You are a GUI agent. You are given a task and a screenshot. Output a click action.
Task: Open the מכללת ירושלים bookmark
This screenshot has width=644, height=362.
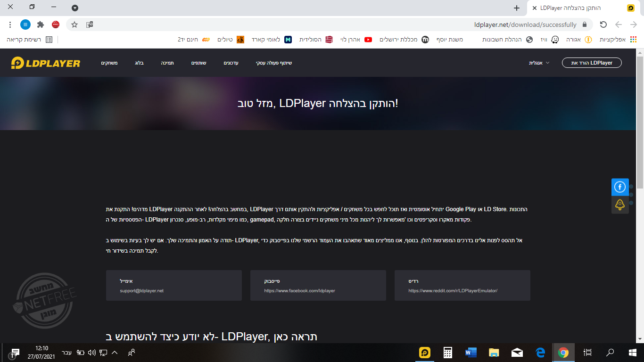(405, 40)
